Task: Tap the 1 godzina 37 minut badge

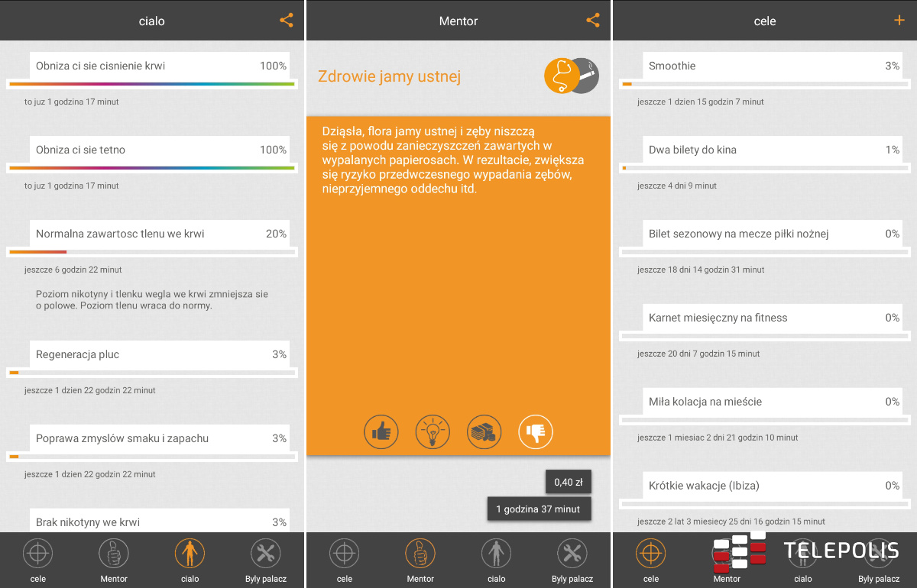Action: [539, 509]
